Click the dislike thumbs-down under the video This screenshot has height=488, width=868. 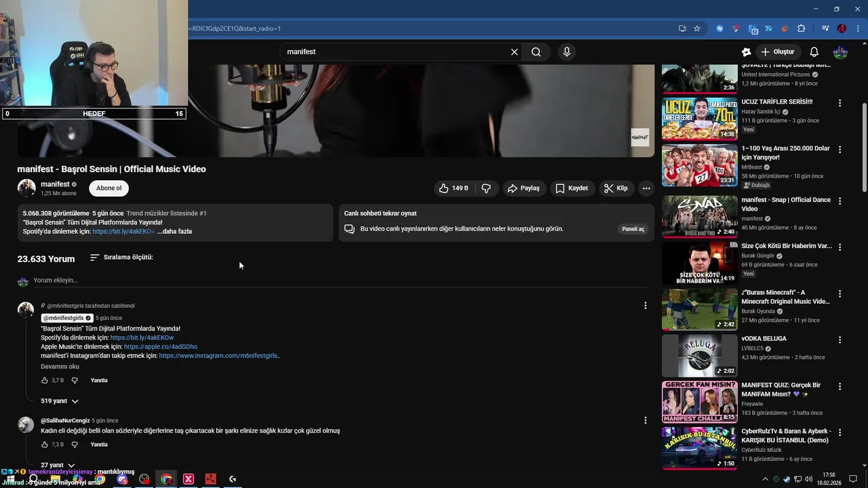pyautogui.click(x=486, y=188)
